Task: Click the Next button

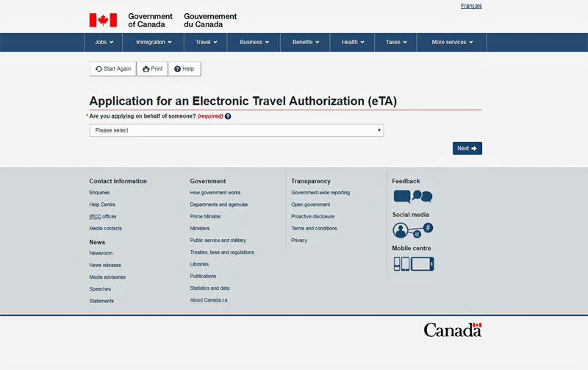Action: (x=467, y=149)
